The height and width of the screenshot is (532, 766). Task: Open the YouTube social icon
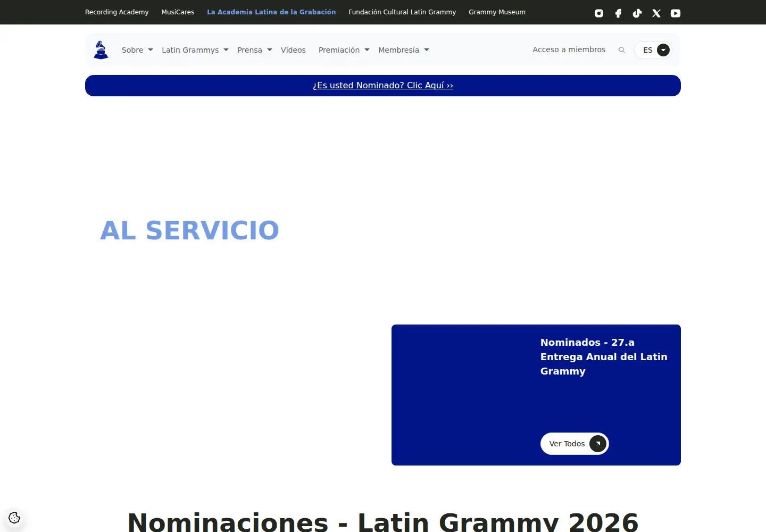tap(676, 13)
